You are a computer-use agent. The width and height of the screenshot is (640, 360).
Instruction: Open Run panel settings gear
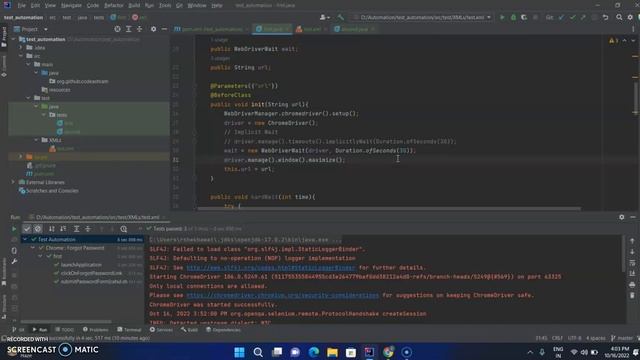tap(622, 217)
